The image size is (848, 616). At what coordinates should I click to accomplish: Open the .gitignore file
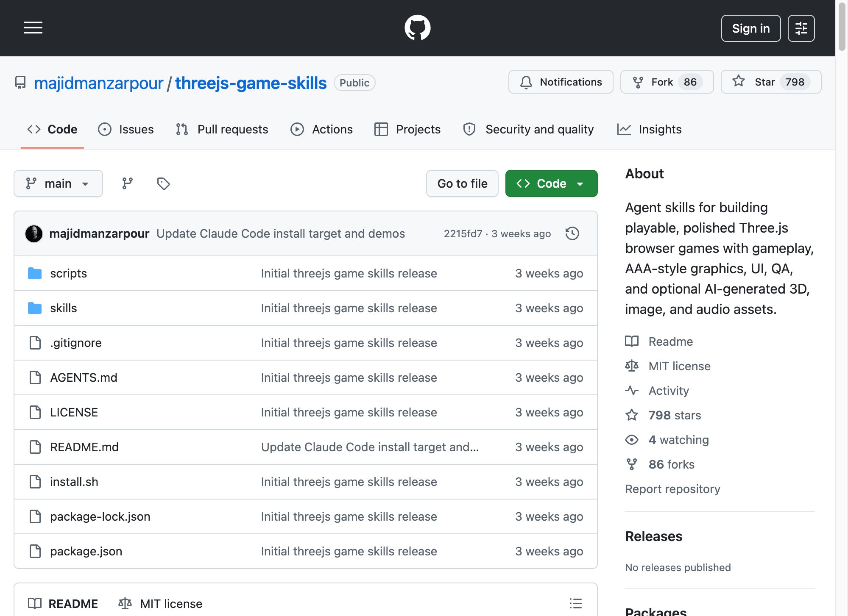coord(76,343)
